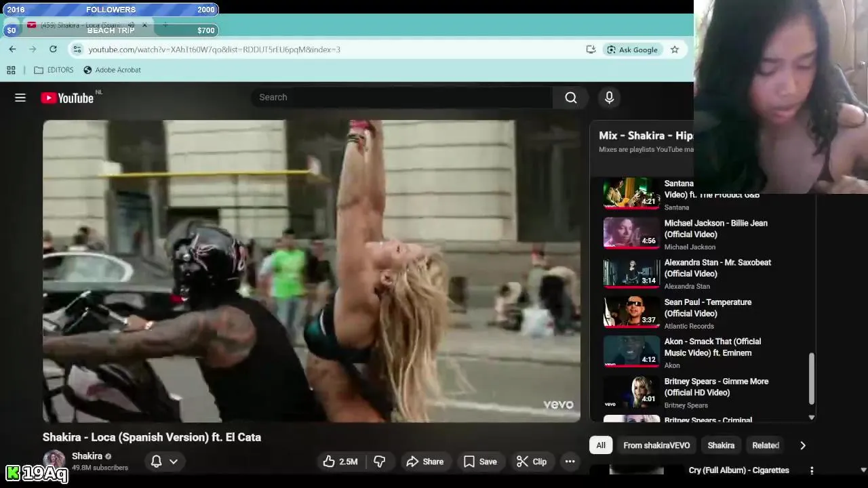The image size is (868, 488).
Task: Play Britney Spears - Gimme More thumbnail
Action: (x=631, y=392)
